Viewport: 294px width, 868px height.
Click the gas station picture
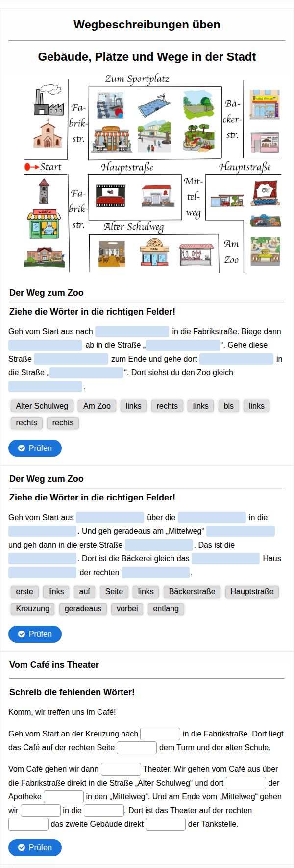click(x=227, y=200)
